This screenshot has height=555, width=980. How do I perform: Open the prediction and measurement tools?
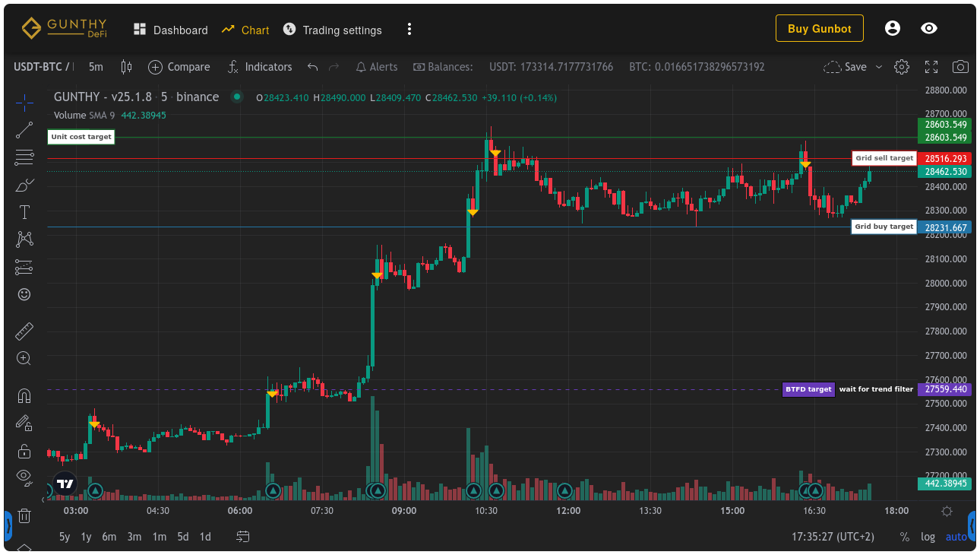click(24, 267)
